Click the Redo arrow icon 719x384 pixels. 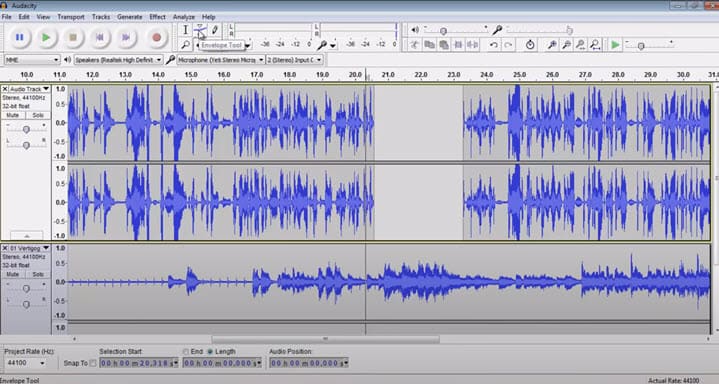(x=508, y=45)
